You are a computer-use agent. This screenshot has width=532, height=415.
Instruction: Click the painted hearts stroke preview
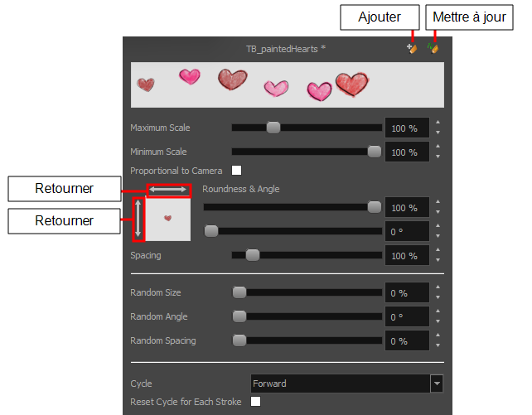[x=288, y=84]
